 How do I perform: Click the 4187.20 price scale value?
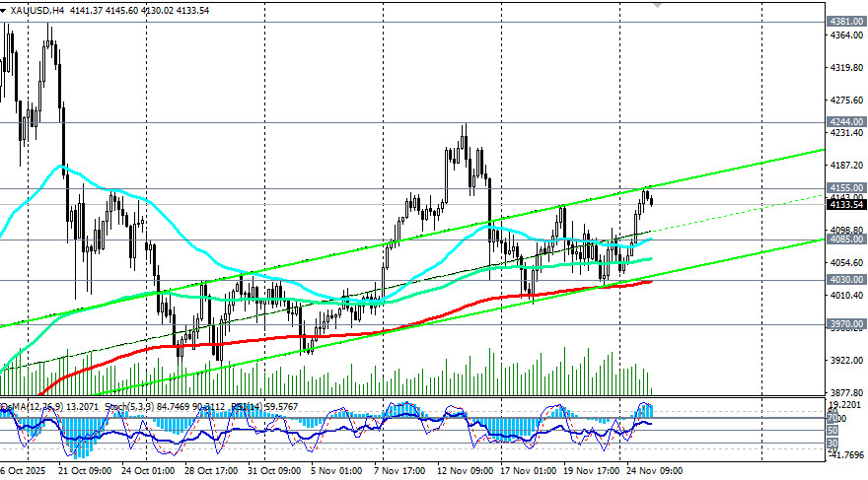coord(847,166)
